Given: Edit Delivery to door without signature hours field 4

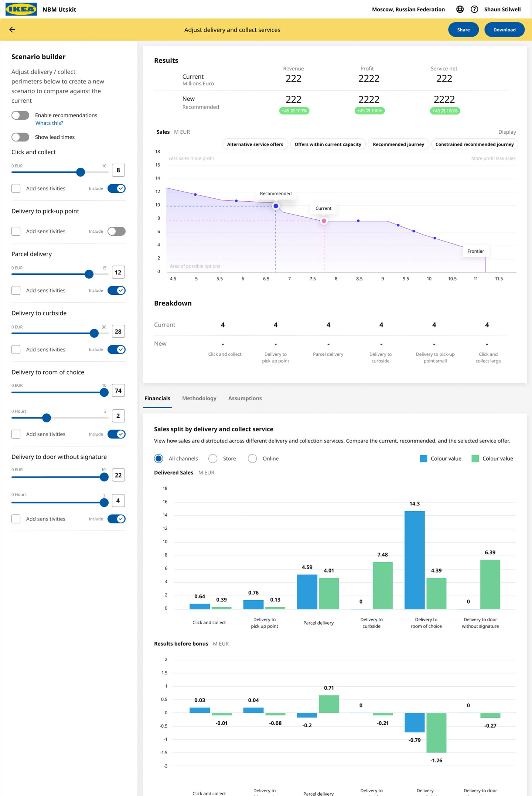Looking at the screenshot, I should tap(118, 501).
